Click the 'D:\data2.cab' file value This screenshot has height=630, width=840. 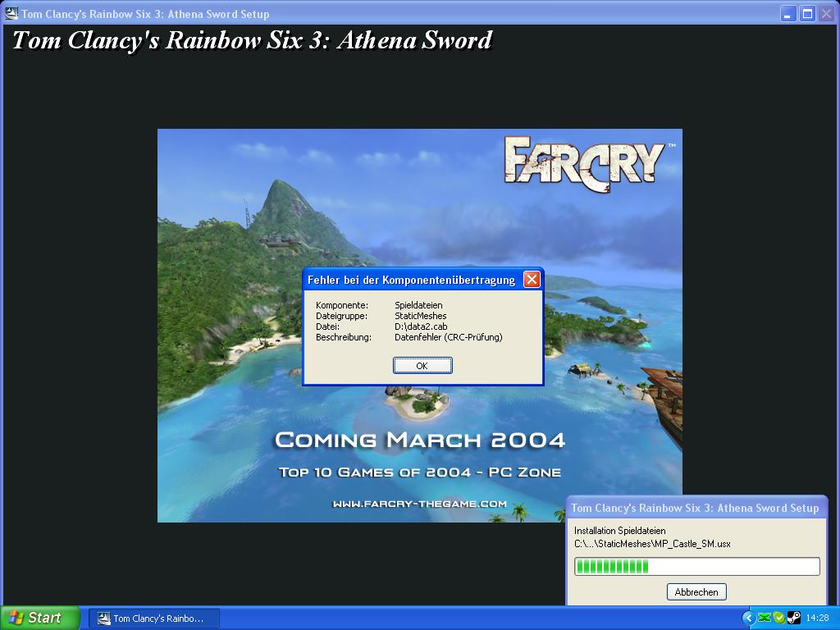(421, 326)
